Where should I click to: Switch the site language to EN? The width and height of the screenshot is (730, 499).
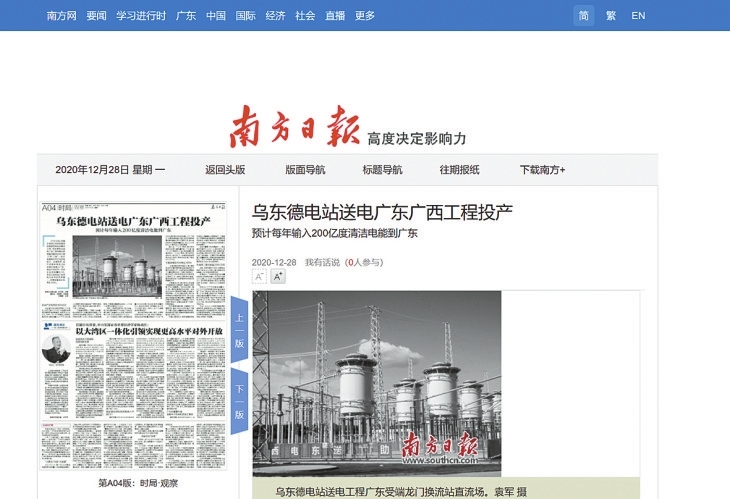click(638, 16)
